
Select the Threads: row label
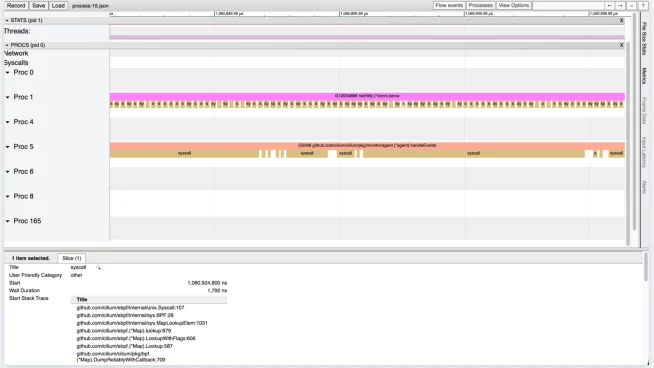coord(17,31)
